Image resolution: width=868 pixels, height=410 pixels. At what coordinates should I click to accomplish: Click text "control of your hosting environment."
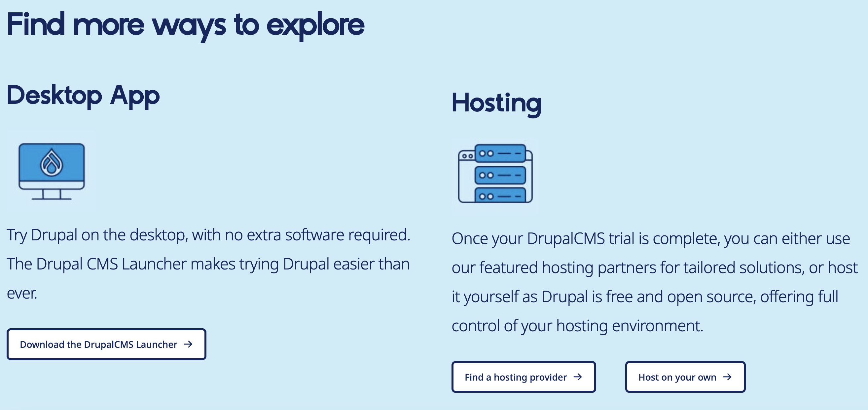click(x=578, y=326)
